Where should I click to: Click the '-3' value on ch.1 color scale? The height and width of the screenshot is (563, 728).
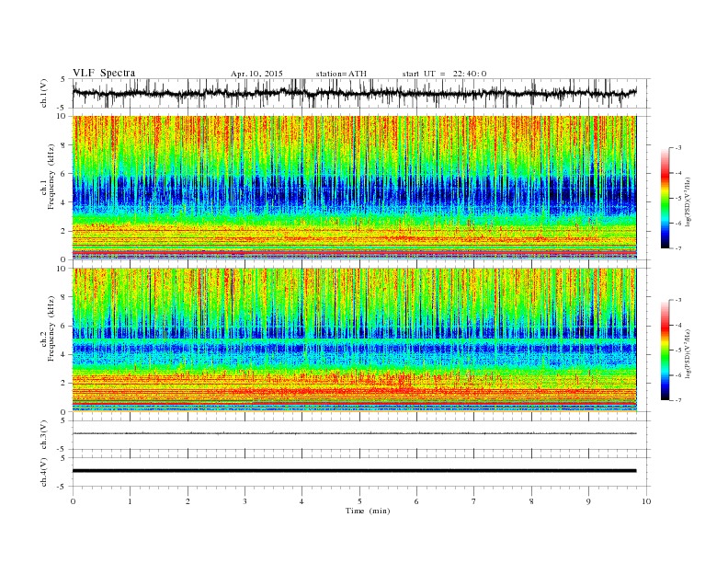677,148
